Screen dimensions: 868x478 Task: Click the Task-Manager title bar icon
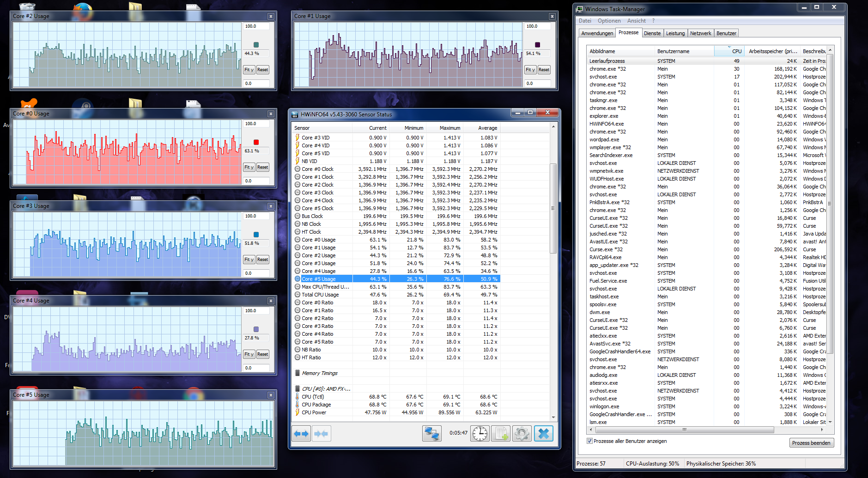580,9
